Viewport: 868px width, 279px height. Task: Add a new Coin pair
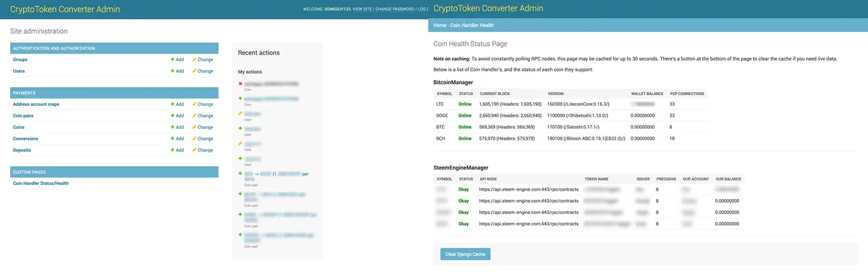click(x=177, y=115)
